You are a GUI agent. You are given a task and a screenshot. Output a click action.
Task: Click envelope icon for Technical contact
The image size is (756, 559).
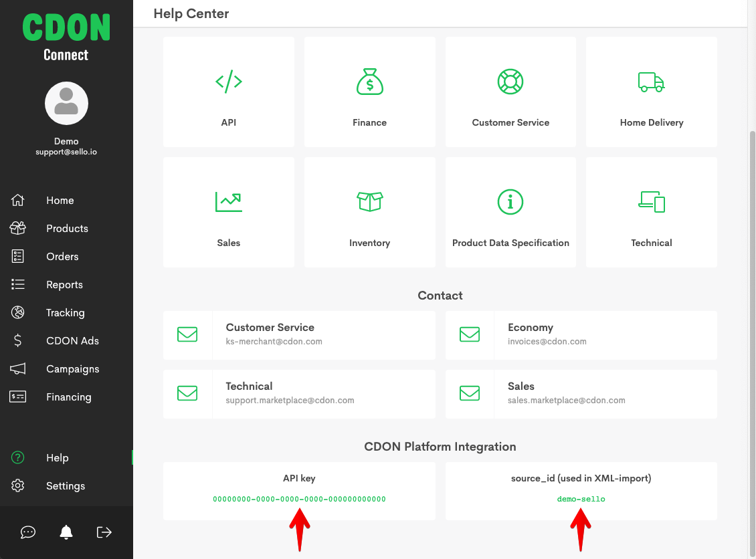coord(187,393)
